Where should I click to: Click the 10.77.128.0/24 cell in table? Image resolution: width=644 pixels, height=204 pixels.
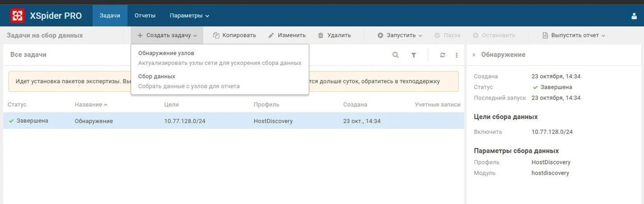coord(185,121)
